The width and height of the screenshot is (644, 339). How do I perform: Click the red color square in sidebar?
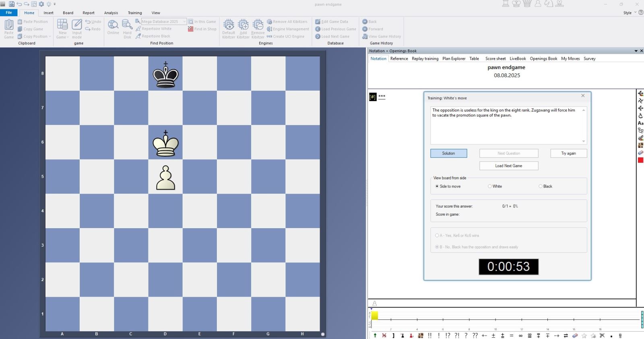[x=640, y=160]
